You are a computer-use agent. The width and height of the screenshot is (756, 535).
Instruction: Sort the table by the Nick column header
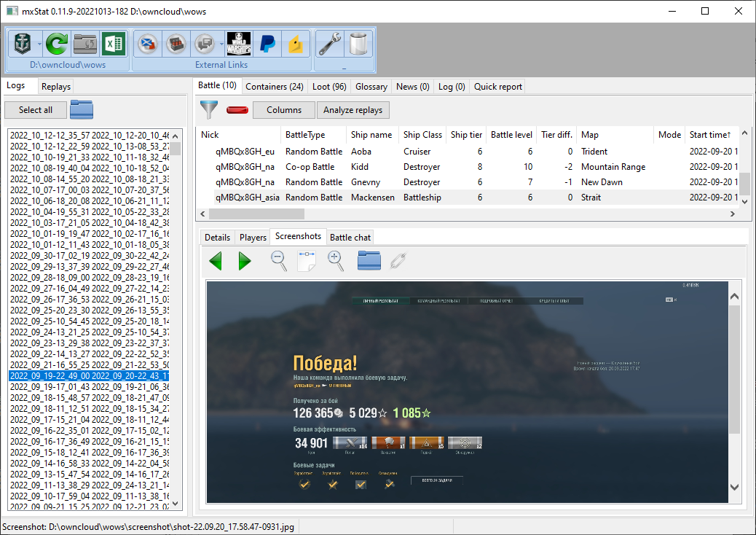point(238,135)
